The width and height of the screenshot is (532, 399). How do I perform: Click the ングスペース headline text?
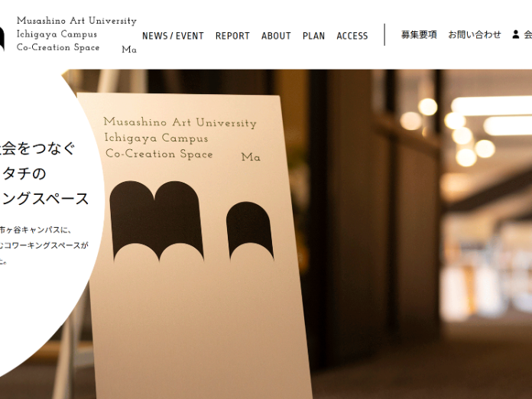click(45, 199)
